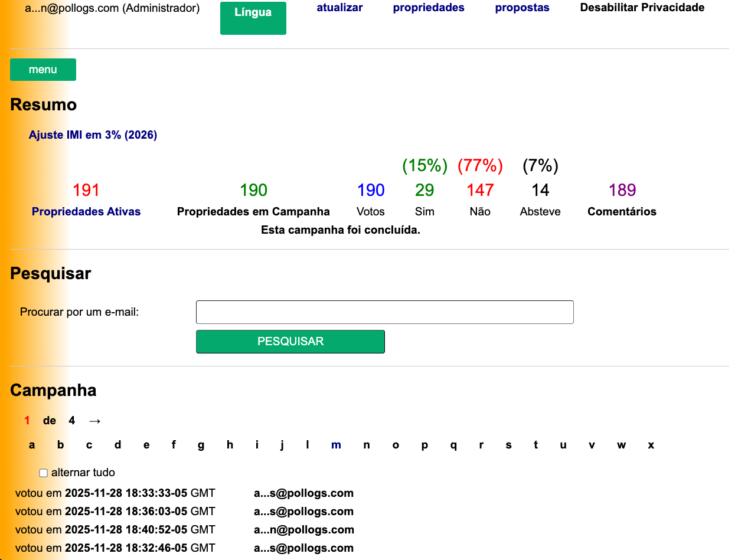Click 'Desabilitar Privacidade' toggle link
The width and height of the screenshot is (738, 560).
pos(642,8)
